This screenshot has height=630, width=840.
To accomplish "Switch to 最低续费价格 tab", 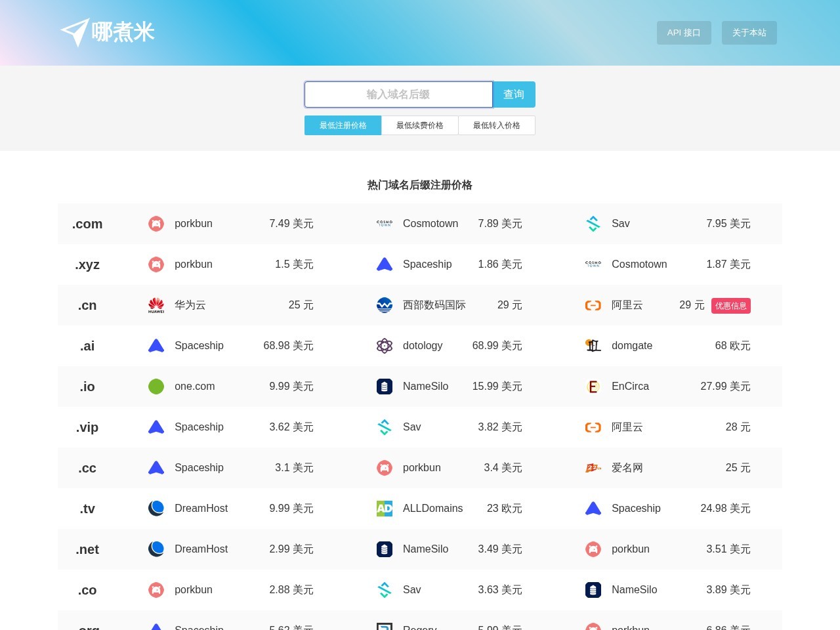I will tap(420, 125).
